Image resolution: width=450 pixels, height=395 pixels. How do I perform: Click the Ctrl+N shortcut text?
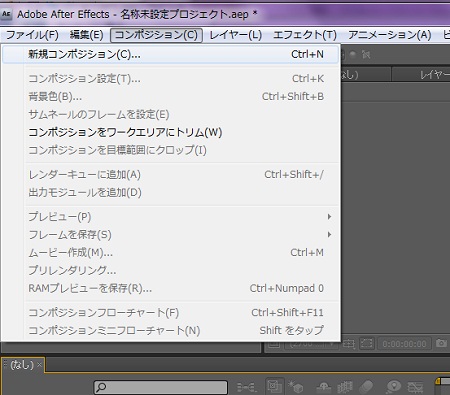pos(307,54)
